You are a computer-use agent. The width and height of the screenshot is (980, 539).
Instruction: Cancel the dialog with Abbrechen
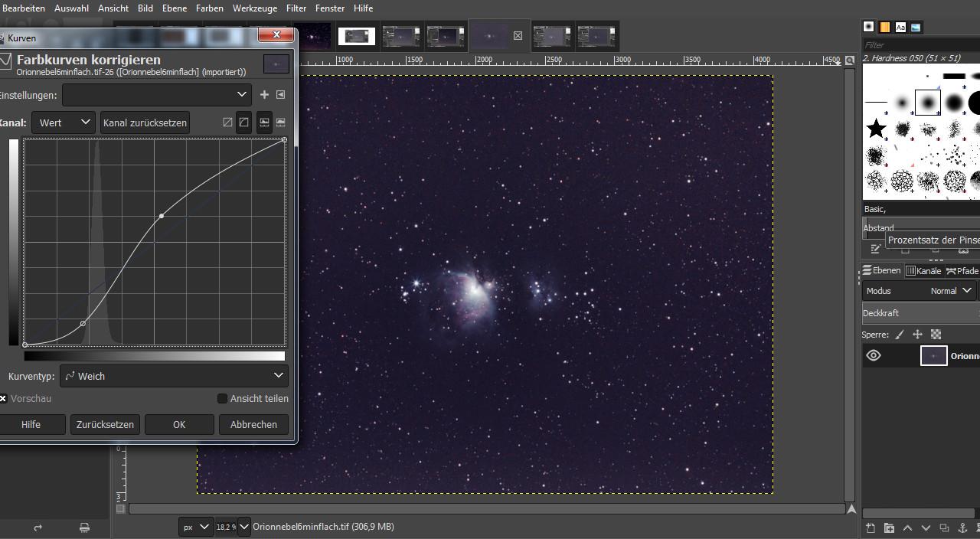(x=253, y=424)
